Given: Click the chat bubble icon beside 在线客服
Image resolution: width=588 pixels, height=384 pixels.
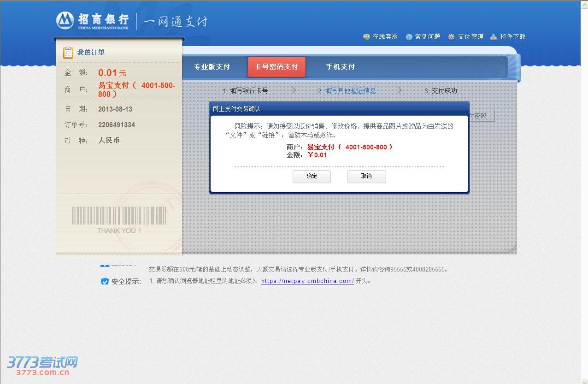Looking at the screenshot, I should point(366,37).
